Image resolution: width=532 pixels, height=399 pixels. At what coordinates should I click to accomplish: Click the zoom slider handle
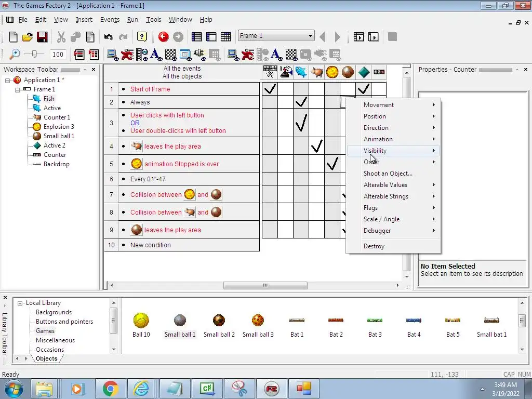click(x=34, y=54)
